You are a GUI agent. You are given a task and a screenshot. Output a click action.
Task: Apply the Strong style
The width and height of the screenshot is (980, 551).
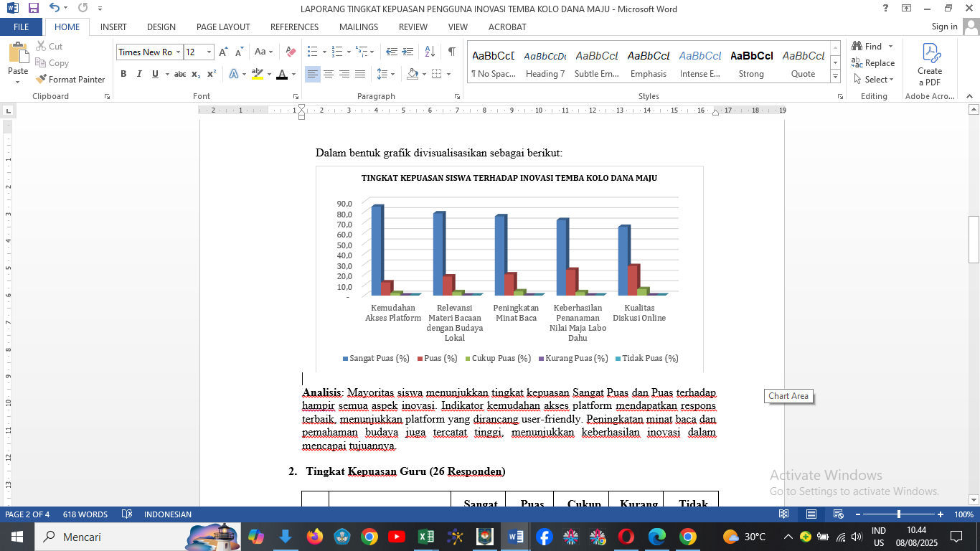pos(752,64)
